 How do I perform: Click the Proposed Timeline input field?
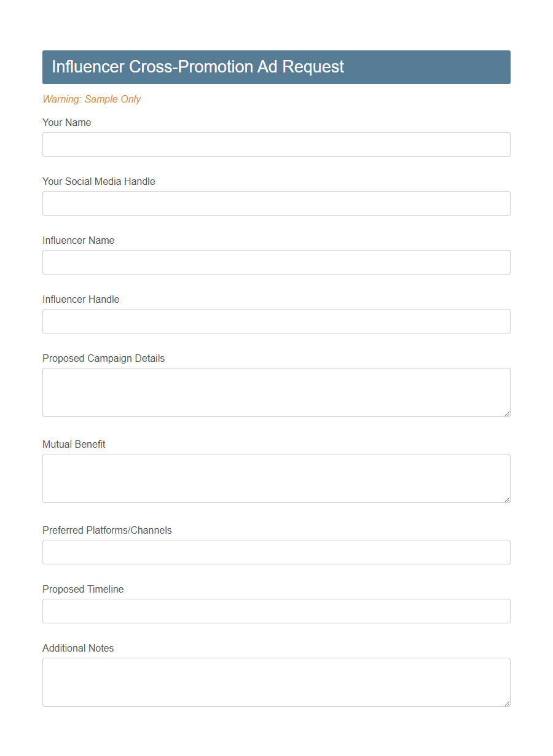tap(276, 611)
